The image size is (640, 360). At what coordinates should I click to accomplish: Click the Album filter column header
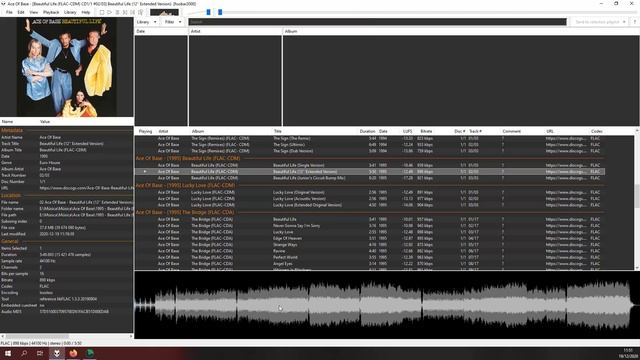coord(461,31)
